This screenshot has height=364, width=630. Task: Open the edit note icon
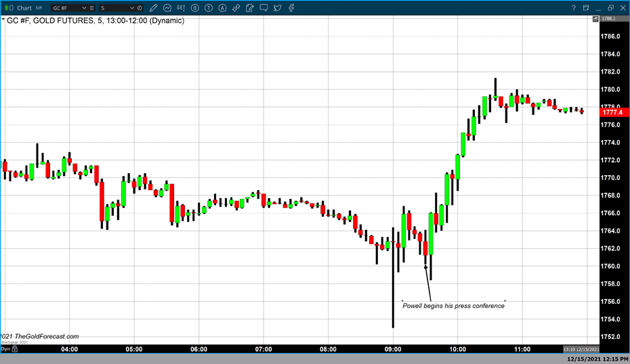coord(250,8)
